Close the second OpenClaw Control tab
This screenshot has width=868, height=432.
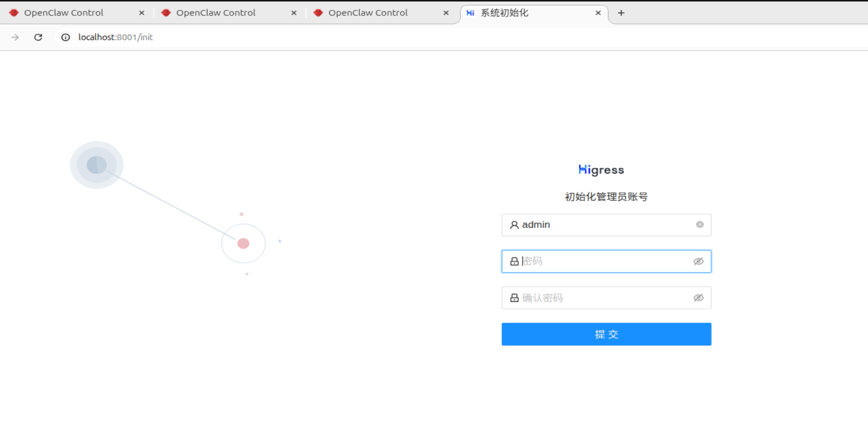(294, 13)
